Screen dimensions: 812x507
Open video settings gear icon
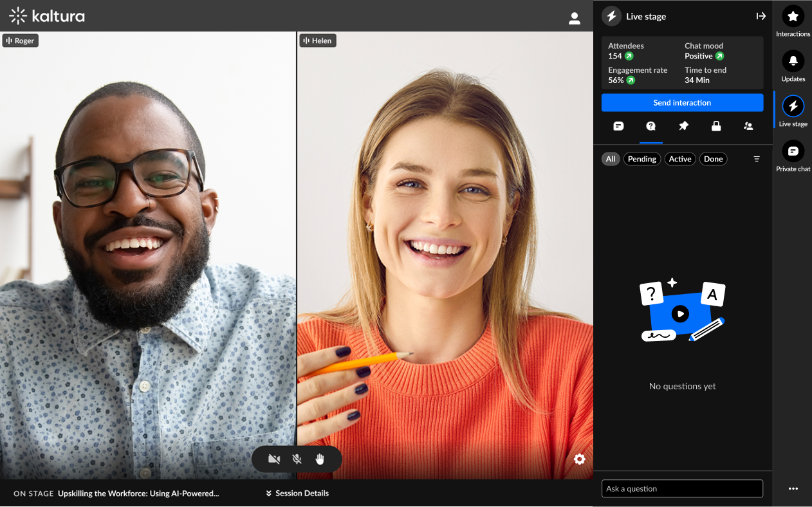tap(580, 459)
